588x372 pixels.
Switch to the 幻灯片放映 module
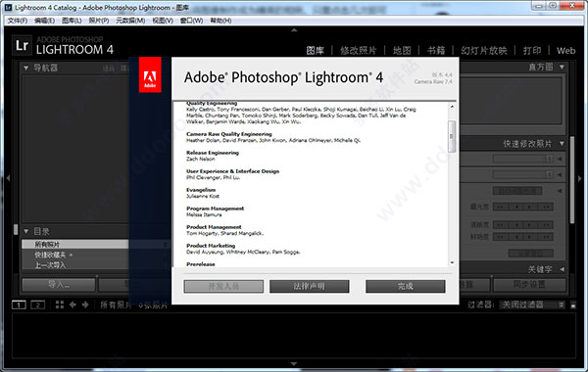(x=484, y=51)
